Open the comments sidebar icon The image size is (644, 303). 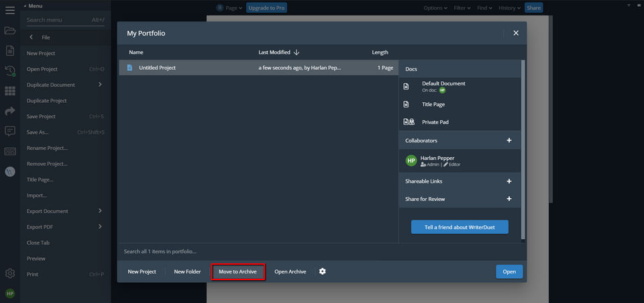coord(10,131)
